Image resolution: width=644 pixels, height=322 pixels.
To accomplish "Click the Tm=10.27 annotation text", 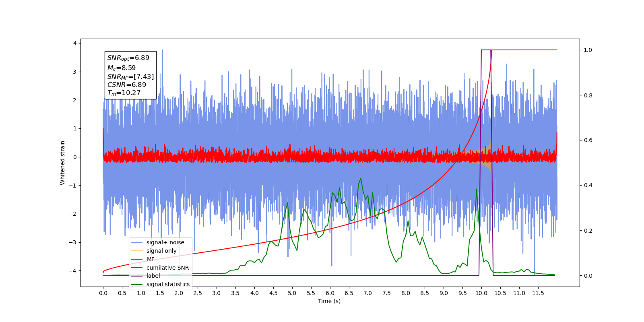I will tap(124, 93).
